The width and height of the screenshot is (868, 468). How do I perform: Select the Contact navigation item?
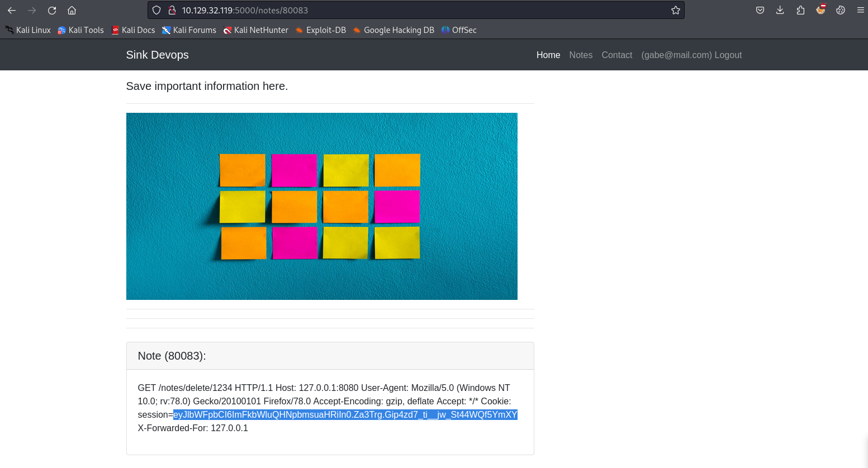click(x=616, y=55)
